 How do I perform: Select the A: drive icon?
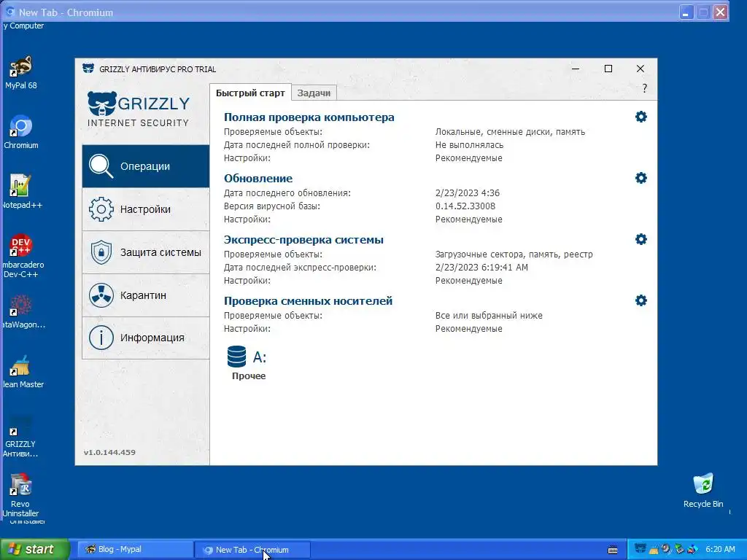pos(237,357)
